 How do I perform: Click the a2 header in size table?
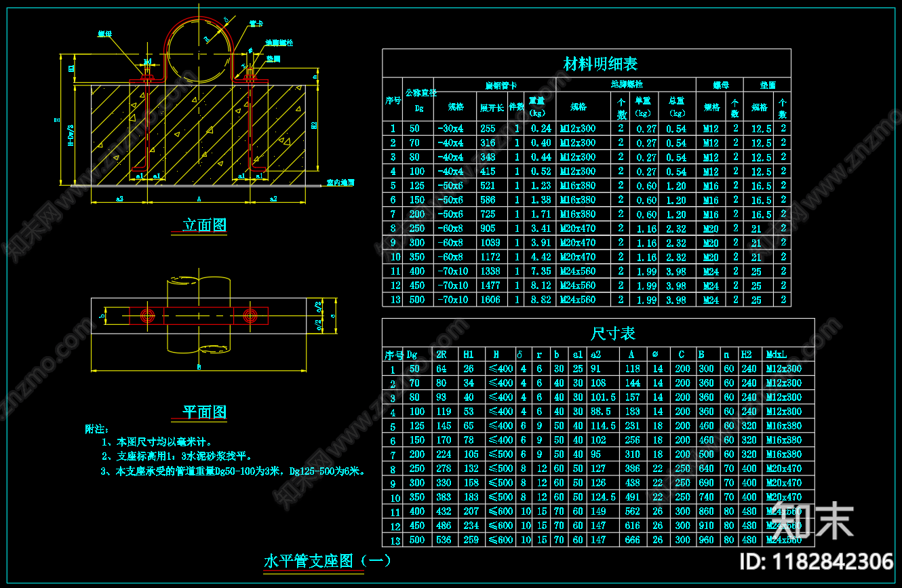click(595, 354)
